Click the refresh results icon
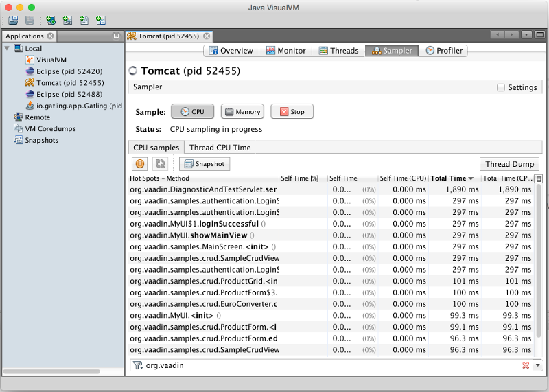 pyautogui.click(x=161, y=164)
